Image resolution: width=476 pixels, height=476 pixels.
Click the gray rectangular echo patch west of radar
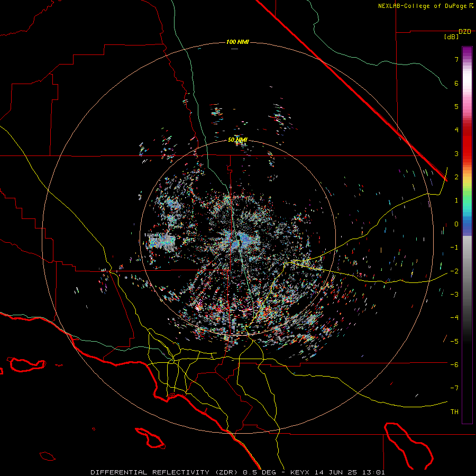(161, 242)
